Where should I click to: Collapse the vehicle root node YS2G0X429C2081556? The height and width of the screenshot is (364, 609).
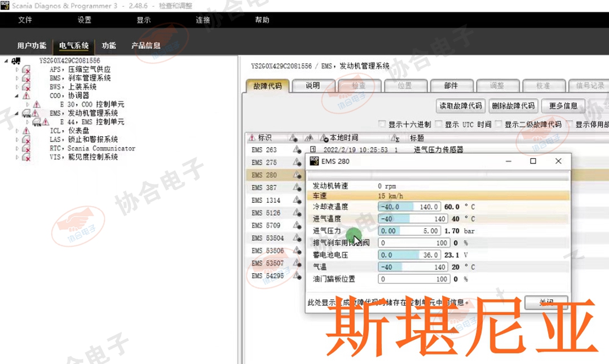click(6, 61)
